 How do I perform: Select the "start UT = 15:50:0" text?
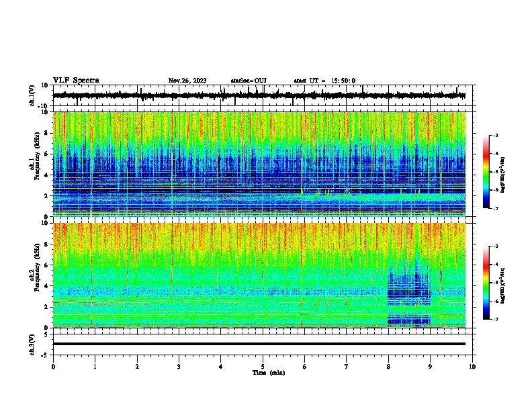pos(324,81)
